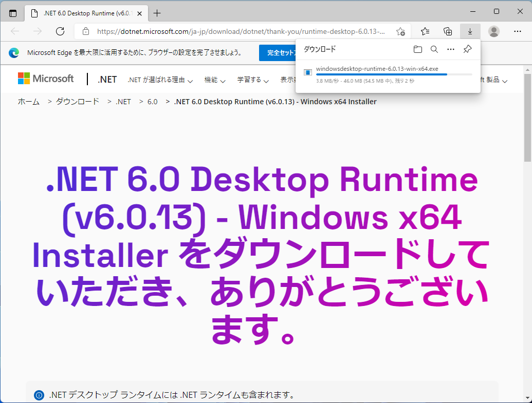Search downloads in Downloads panel
Image resolution: width=532 pixels, height=403 pixels.
pos(434,49)
